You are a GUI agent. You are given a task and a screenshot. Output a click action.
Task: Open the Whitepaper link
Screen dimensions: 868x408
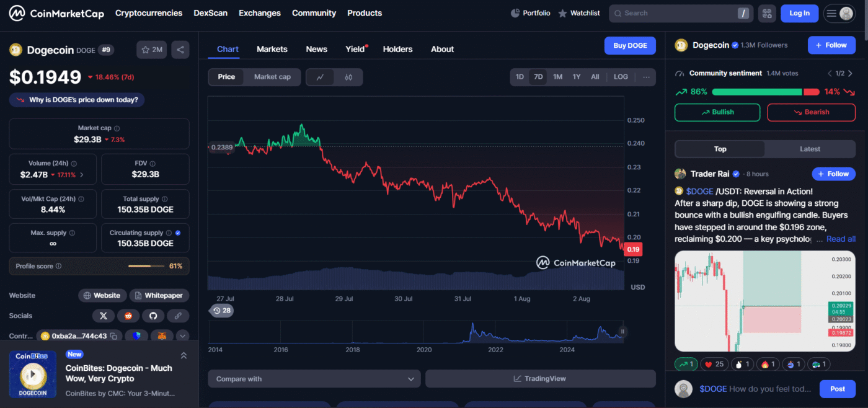click(159, 295)
